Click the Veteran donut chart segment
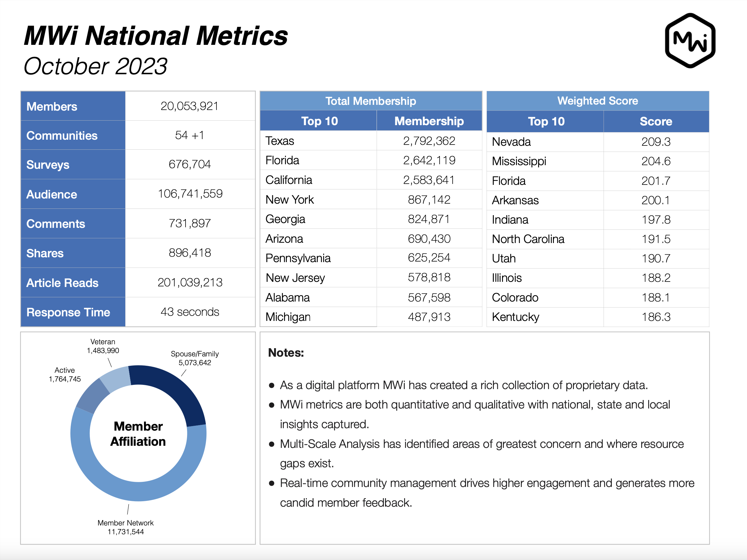747x560 pixels. [116, 378]
